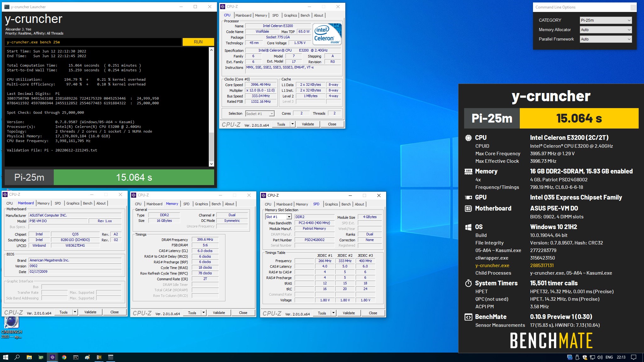Click the Memory module icon in BenchMate panel
644x362 pixels.
pos(468,171)
